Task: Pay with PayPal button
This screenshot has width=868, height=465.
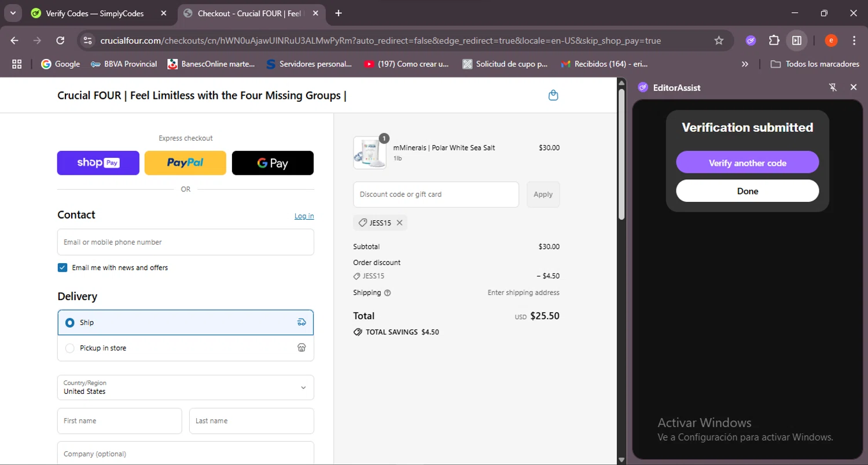Action: [185, 163]
